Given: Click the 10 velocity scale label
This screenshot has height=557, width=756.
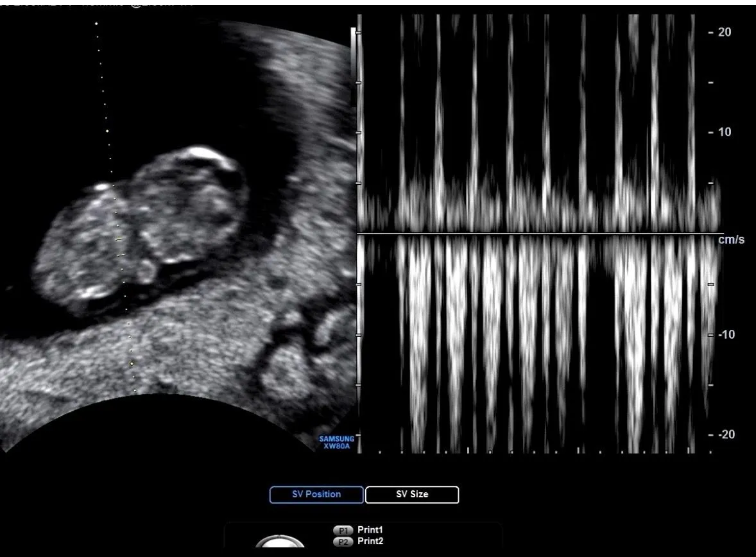Looking at the screenshot, I should point(724,132).
